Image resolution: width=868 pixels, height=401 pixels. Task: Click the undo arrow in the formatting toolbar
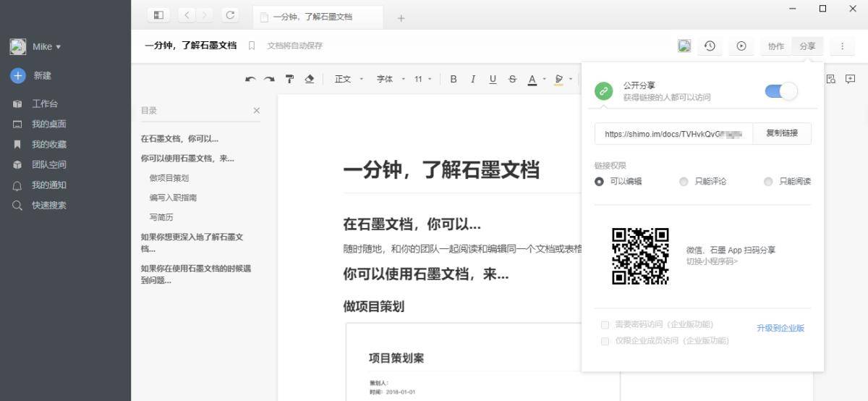250,80
